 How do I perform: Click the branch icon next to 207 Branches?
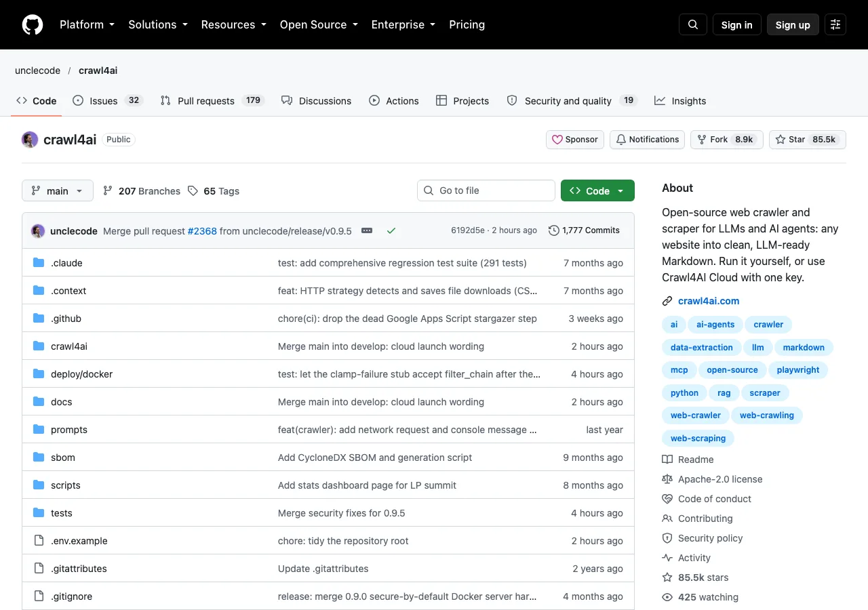click(108, 191)
